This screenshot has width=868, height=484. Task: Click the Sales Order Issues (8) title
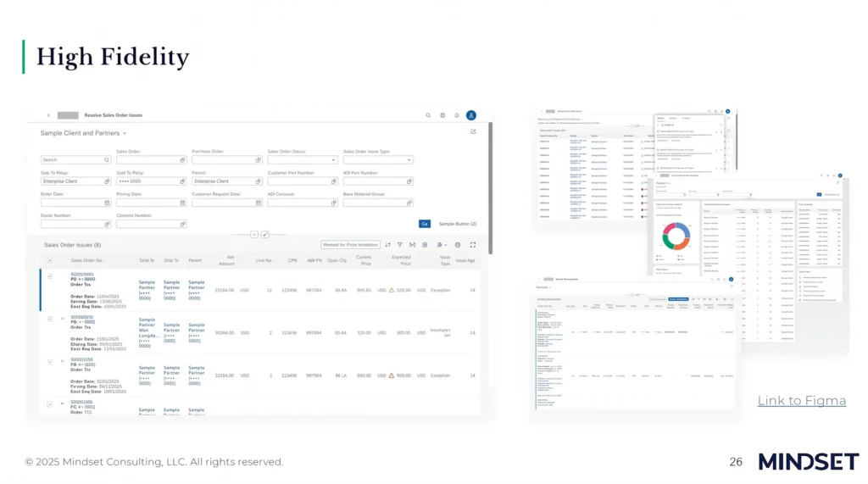73,245
